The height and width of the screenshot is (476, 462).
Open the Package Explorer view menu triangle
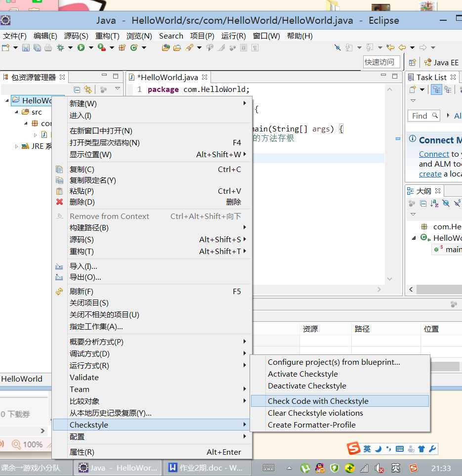(x=118, y=88)
